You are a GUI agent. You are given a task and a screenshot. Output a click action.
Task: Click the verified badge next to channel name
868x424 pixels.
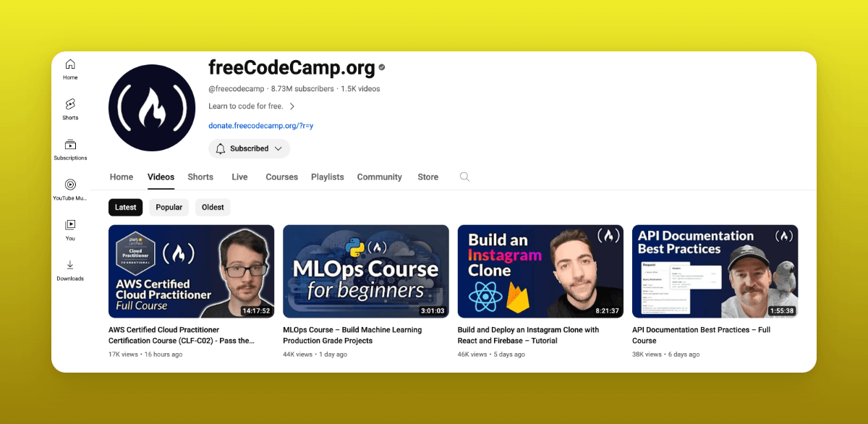pyautogui.click(x=382, y=68)
